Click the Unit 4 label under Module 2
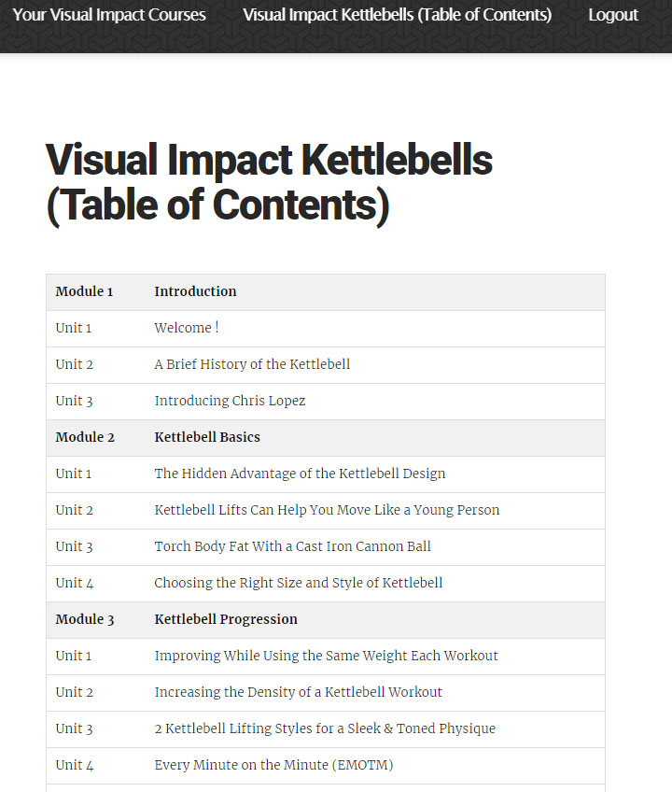This screenshot has height=792, width=672. tap(74, 583)
